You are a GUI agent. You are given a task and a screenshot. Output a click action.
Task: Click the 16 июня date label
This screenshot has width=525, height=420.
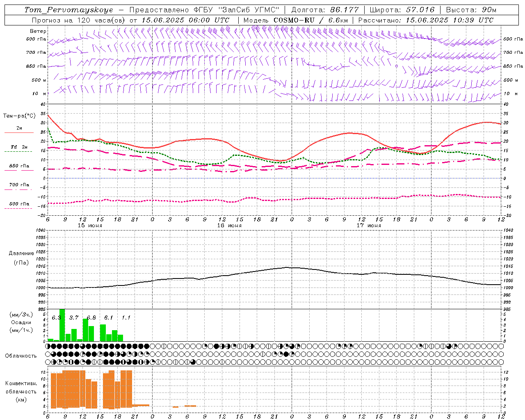[229, 226]
